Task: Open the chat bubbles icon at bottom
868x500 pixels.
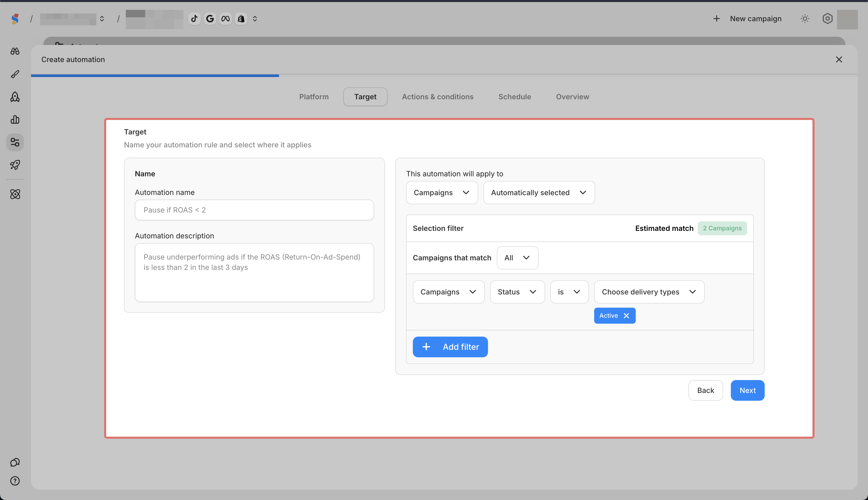Action: coord(15,462)
